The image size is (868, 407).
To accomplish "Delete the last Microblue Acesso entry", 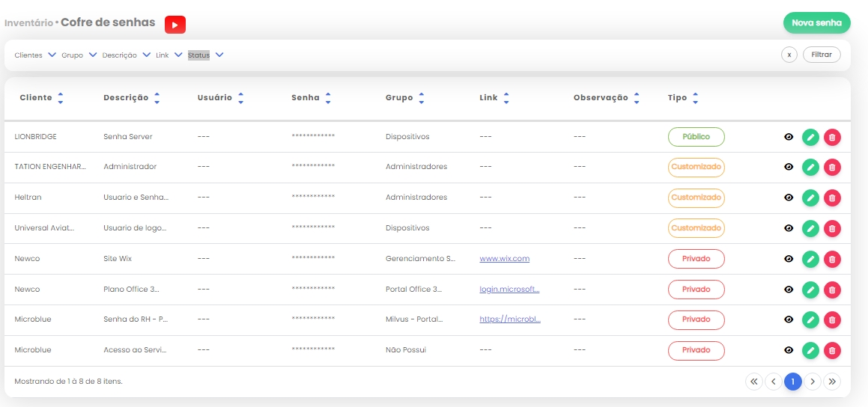I will [832, 350].
